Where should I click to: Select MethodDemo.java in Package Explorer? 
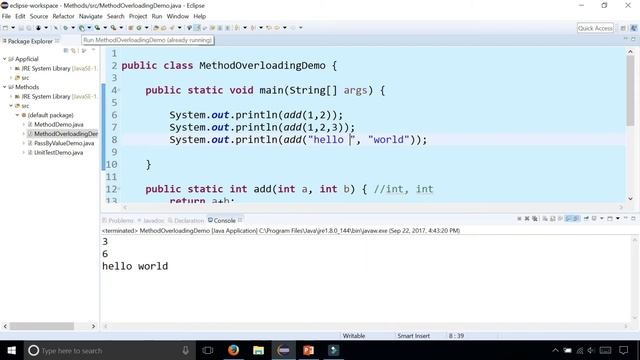58,124
